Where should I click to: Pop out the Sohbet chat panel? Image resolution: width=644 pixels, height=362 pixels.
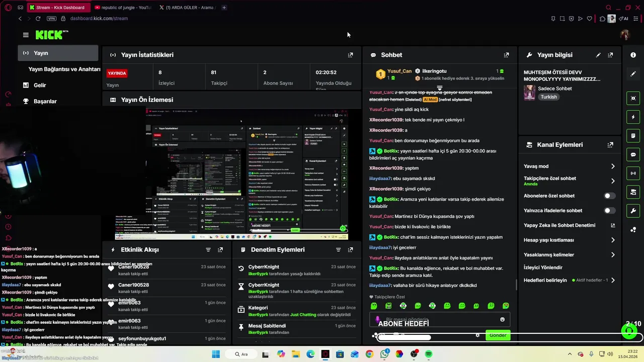pyautogui.click(x=506, y=55)
